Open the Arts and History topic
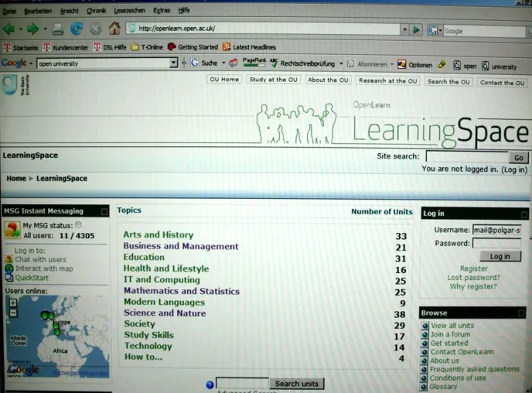The height and width of the screenshot is (393, 532). pos(158,235)
